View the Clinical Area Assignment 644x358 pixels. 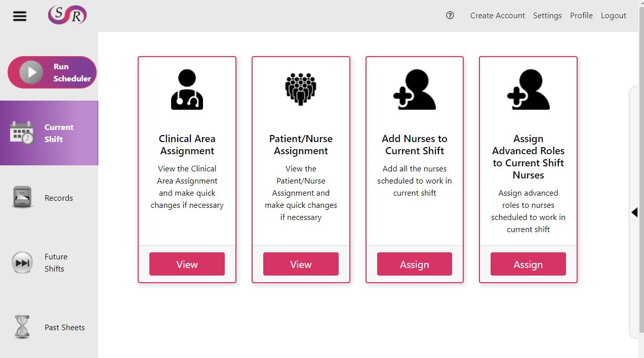pyautogui.click(x=187, y=264)
